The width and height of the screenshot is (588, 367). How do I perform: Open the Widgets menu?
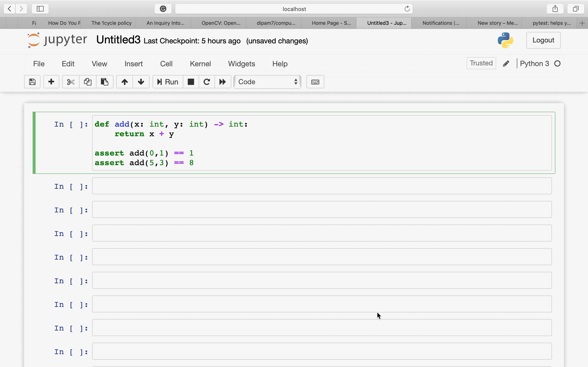241,64
